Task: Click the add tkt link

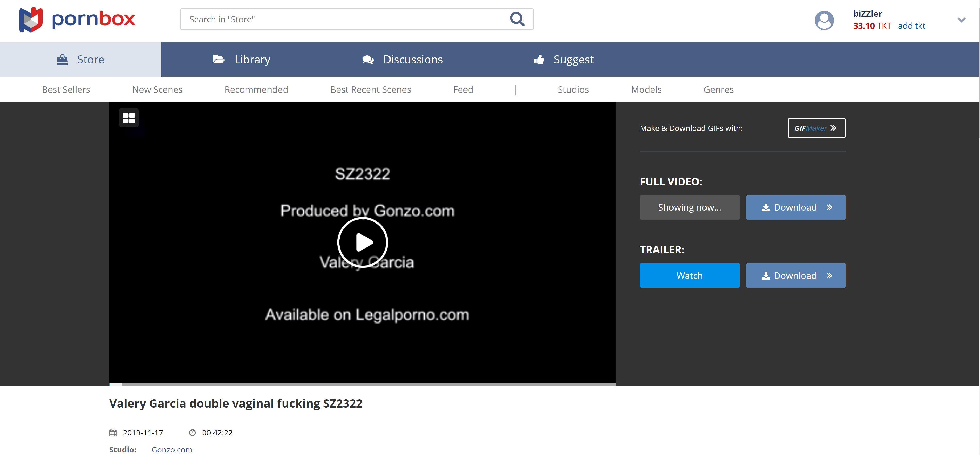Action: (x=911, y=26)
